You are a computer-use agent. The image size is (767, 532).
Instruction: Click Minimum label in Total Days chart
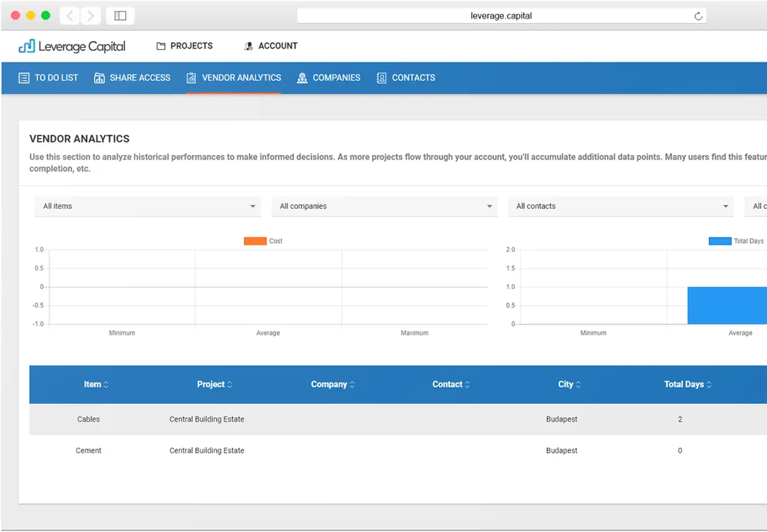click(x=593, y=333)
